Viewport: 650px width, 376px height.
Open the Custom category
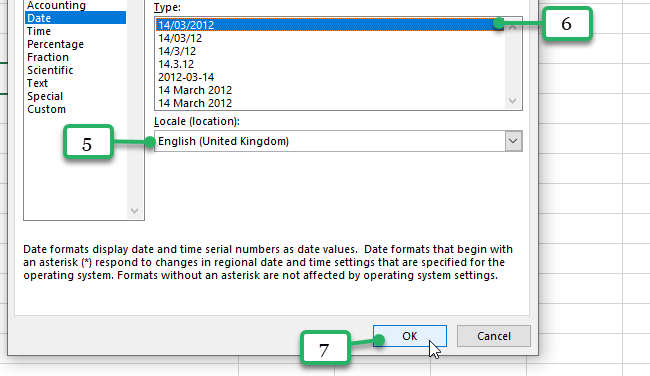tap(46, 109)
